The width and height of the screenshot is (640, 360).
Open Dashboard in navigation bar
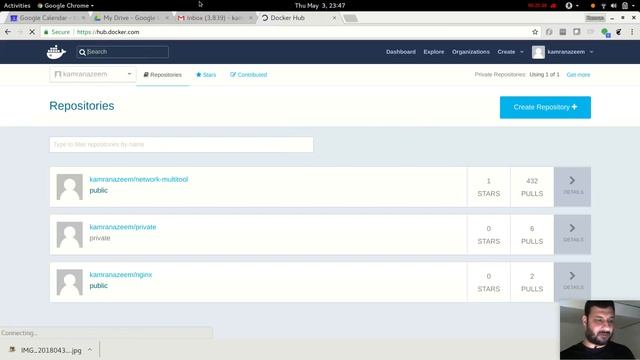tap(401, 52)
